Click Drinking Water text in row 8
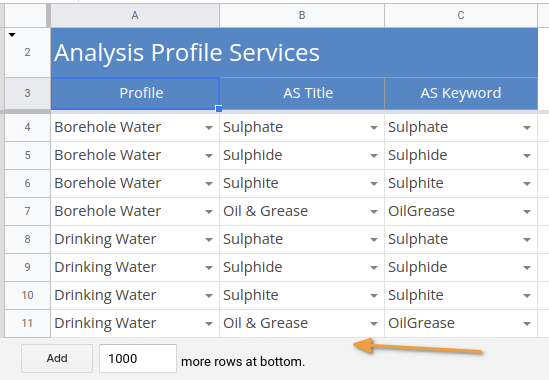Viewport: 549px width, 380px height. 105,240
